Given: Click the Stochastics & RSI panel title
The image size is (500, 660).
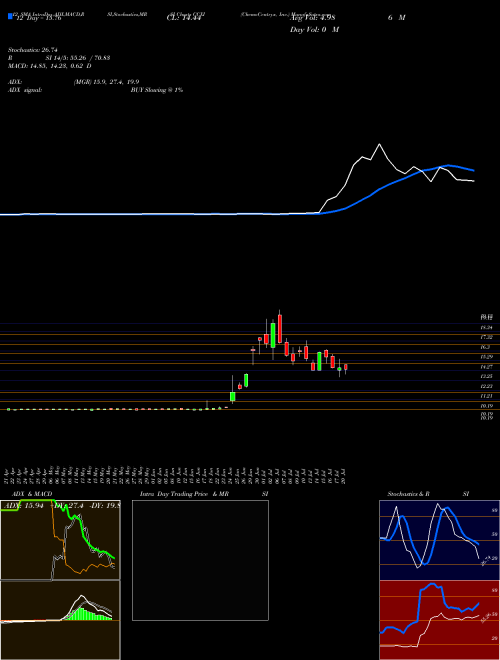Looking at the screenshot, I should [428, 494].
